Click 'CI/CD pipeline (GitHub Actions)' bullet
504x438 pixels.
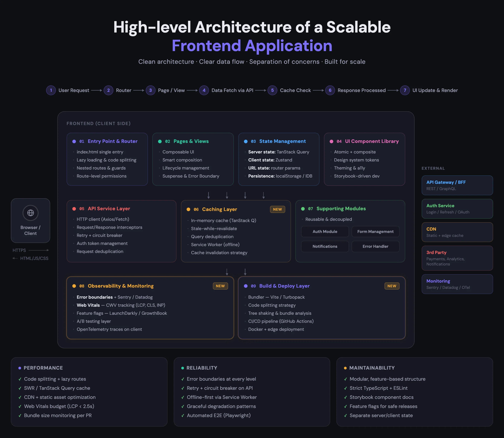tap(281, 321)
